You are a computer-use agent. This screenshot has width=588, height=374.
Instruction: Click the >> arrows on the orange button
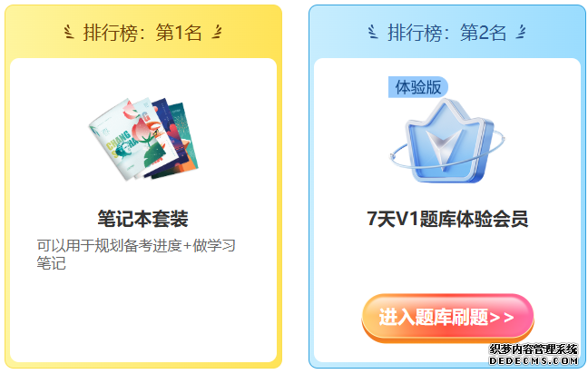tap(502, 318)
